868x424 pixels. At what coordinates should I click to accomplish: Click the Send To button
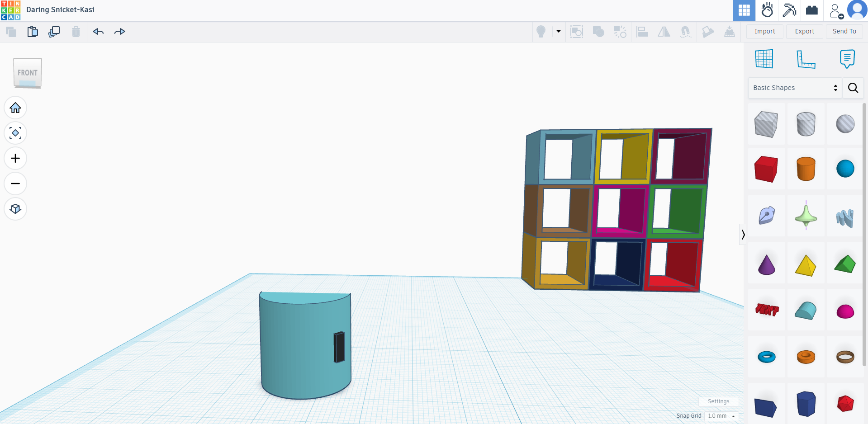pos(844,31)
